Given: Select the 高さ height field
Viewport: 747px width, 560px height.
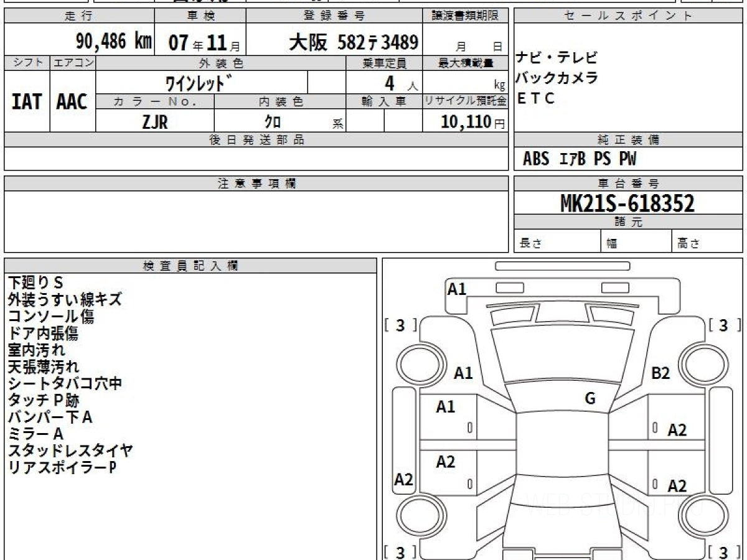Looking at the screenshot, I should click(x=707, y=241).
